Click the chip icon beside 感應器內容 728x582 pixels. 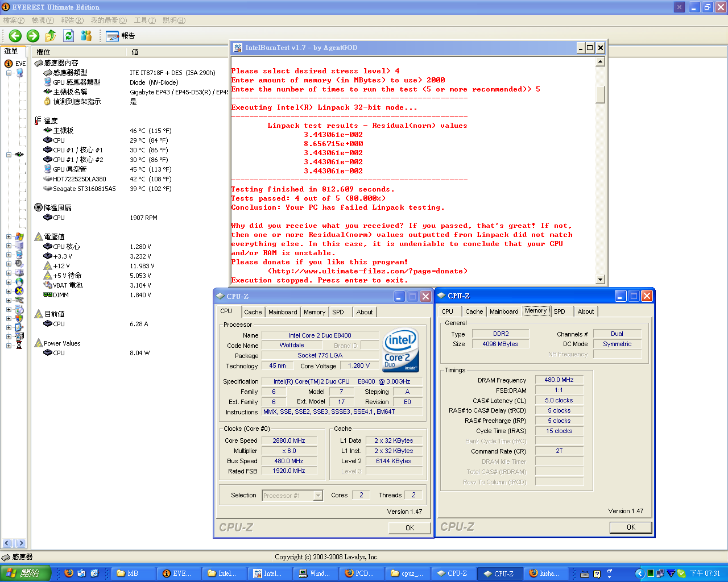pos(39,63)
